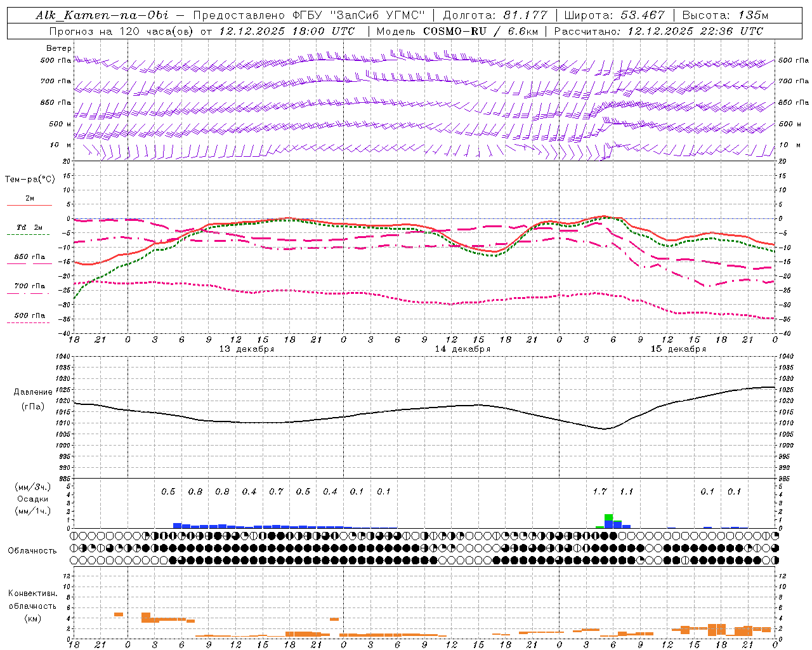This screenshot has width=812, height=650.
Task: Click the calculation time Рассчитано: 12.12.2025 22:36 UTC
Action: click(658, 31)
